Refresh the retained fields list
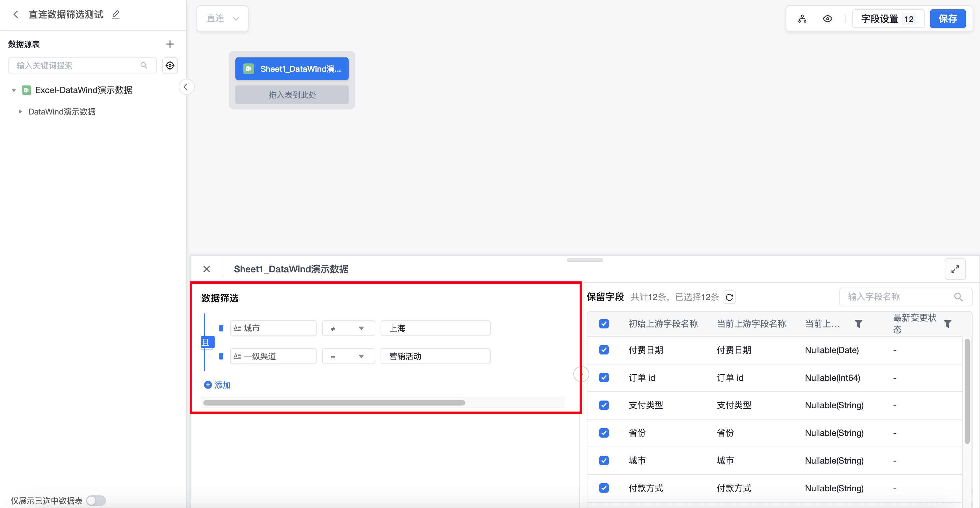The height and width of the screenshot is (508, 980). [x=729, y=297]
